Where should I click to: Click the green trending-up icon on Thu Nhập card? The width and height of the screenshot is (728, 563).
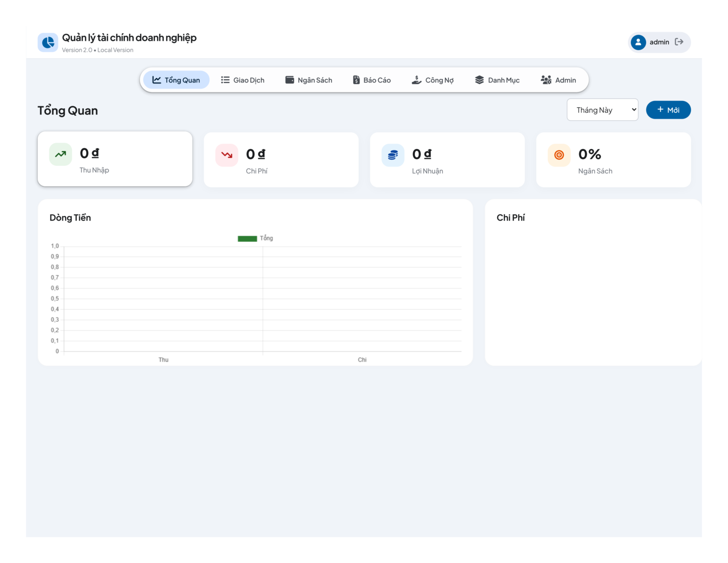(x=61, y=154)
